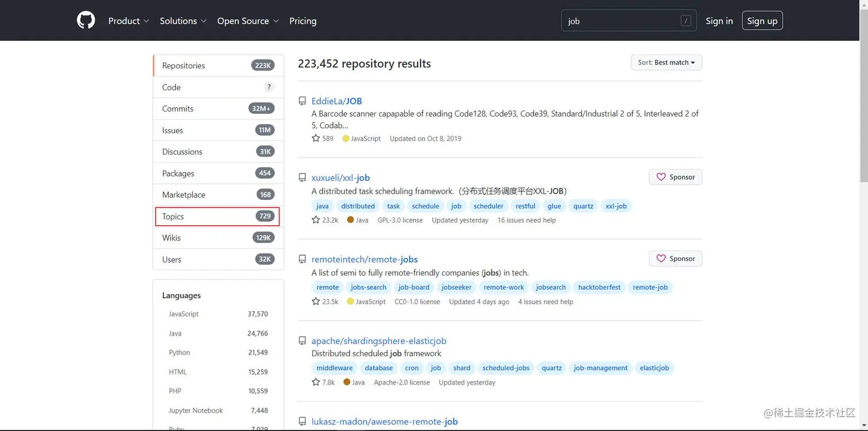Select Topics in the results sidebar
Viewport: 868px width, 431px height.
[217, 217]
